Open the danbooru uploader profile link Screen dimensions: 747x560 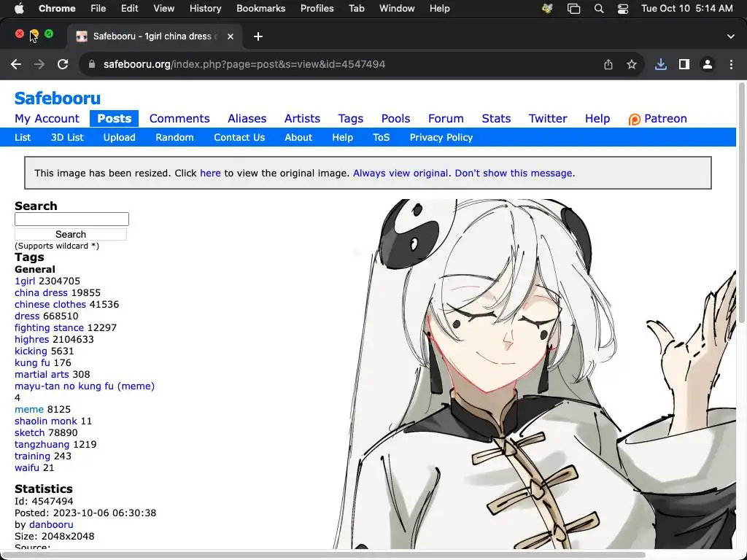[x=51, y=525]
